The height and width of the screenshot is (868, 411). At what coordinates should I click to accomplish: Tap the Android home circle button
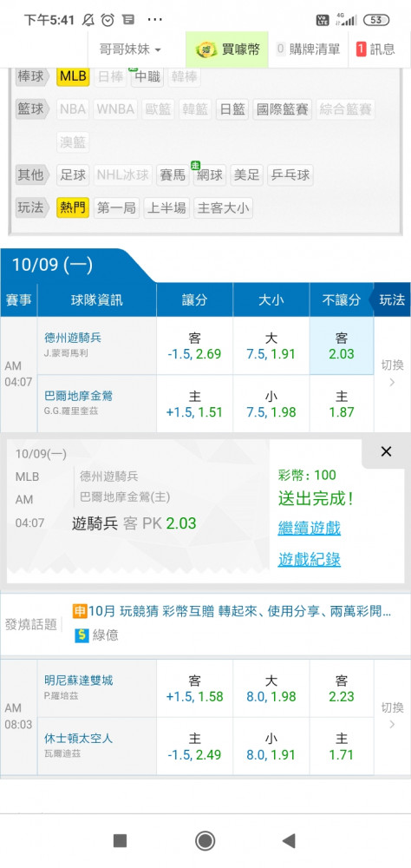point(205,841)
